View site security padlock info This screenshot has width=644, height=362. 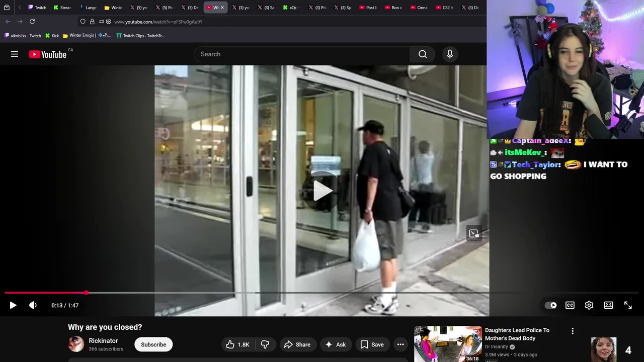coord(92,22)
